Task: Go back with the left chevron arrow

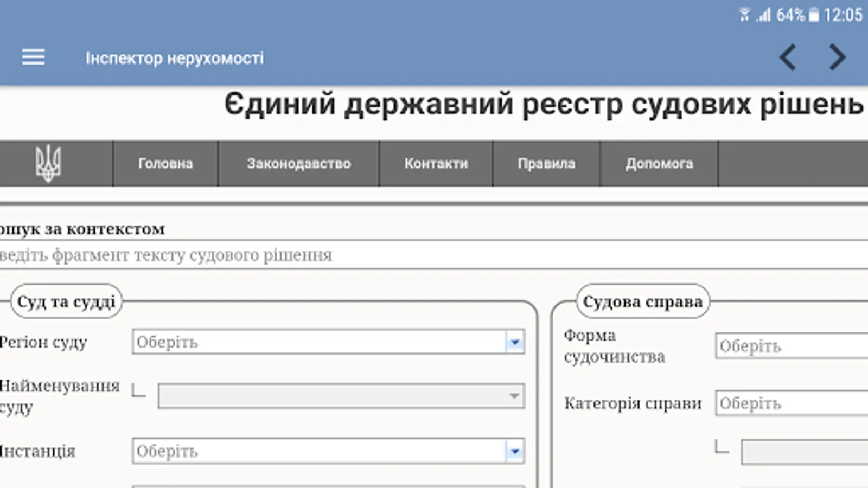Action: (788, 57)
